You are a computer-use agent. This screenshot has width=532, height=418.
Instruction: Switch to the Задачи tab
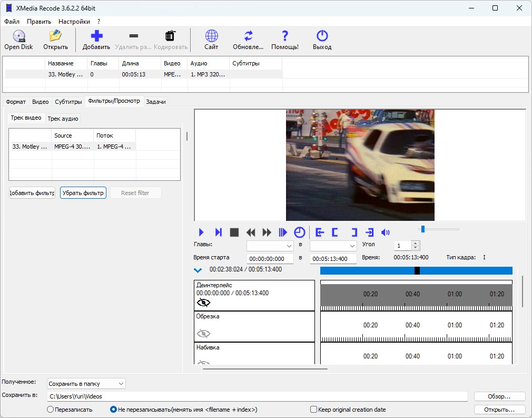coord(155,102)
